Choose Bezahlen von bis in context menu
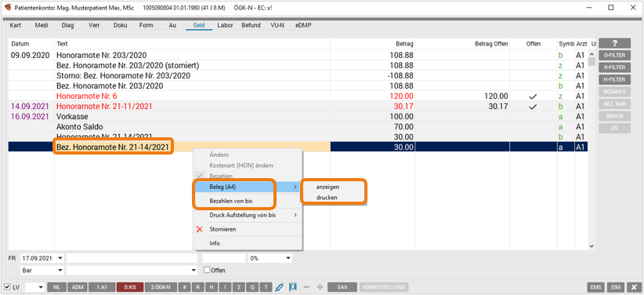The height and width of the screenshot is (295, 644). pyautogui.click(x=231, y=201)
